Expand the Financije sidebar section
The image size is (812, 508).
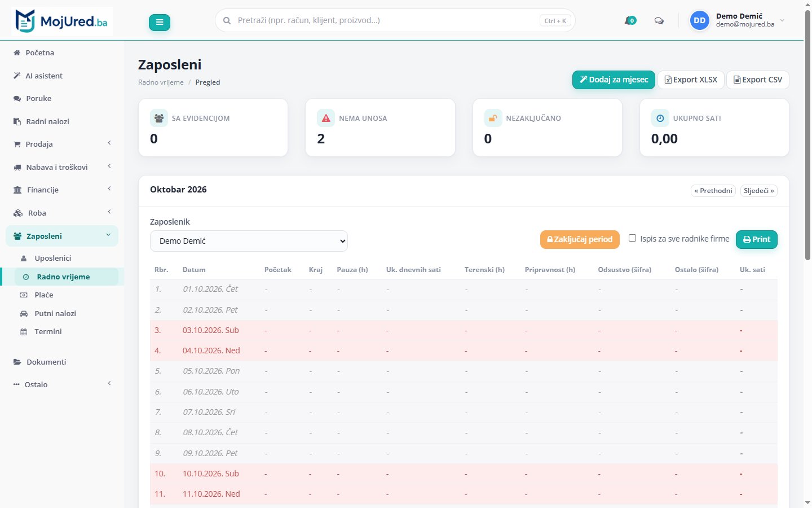click(62, 190)
